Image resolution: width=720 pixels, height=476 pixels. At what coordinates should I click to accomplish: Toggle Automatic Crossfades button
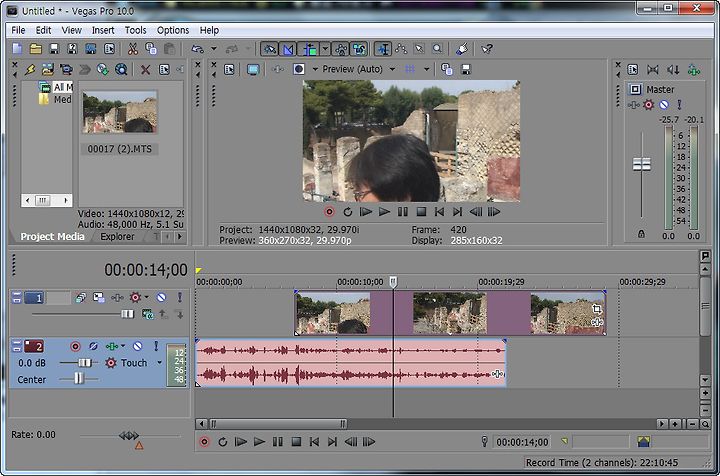pyautogui.click(x=288, y=49)
